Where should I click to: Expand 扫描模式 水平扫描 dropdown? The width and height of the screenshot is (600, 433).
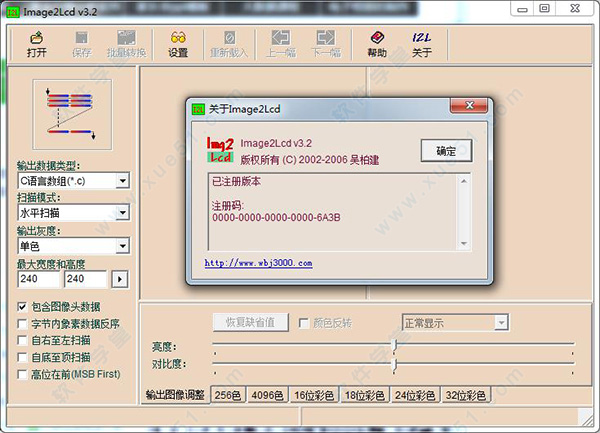(x=122, y=213)
